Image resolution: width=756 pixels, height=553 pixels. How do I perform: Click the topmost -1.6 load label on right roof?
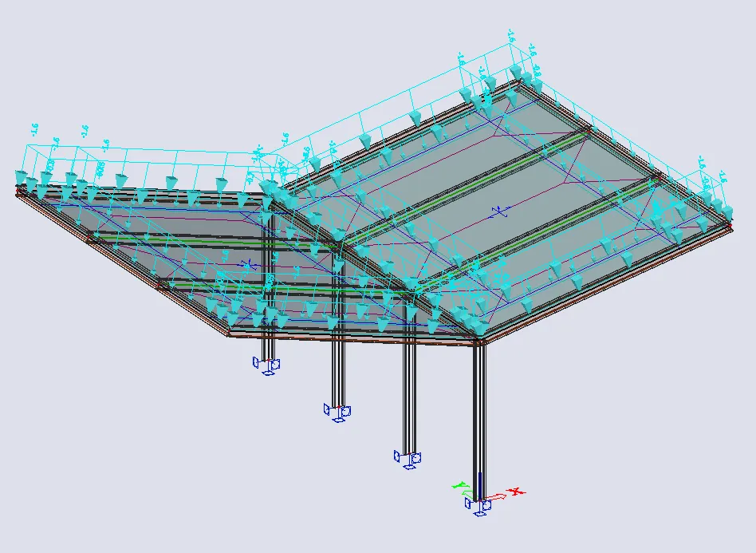pos(510,36)
